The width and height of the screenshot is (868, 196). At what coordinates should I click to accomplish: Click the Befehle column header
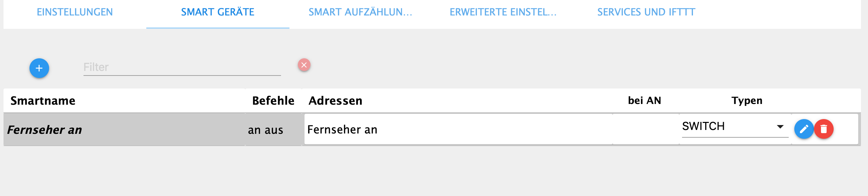(x=273, y=101)
